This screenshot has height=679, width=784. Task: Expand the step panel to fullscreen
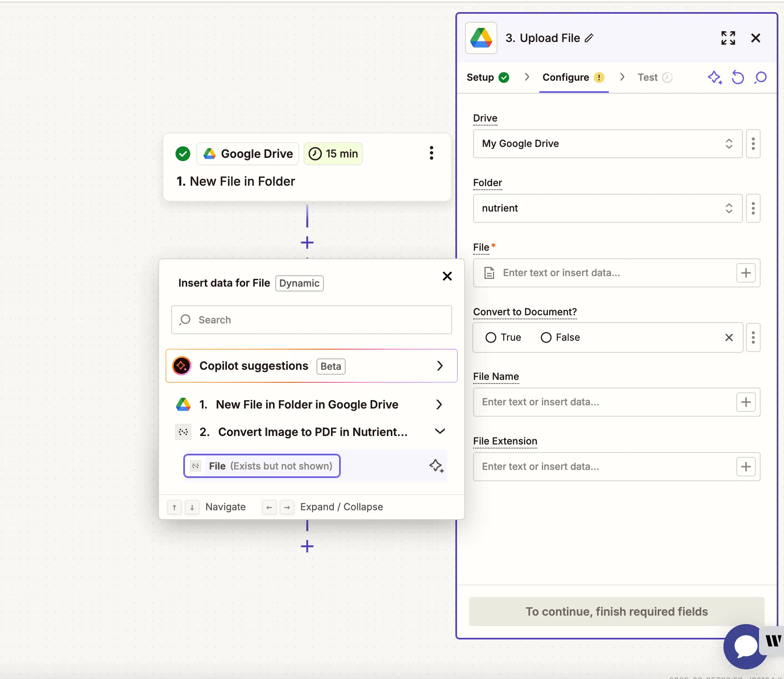click(x=728, y=38)
